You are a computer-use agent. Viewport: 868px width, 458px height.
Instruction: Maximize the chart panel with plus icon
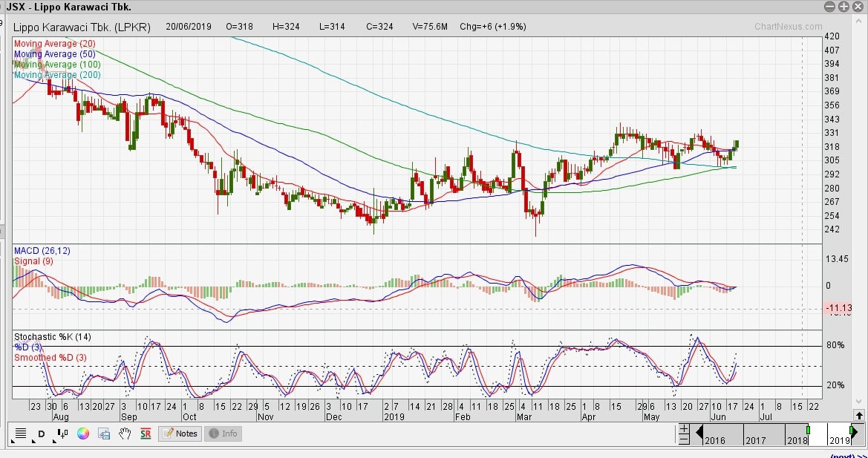pos(843,7)
